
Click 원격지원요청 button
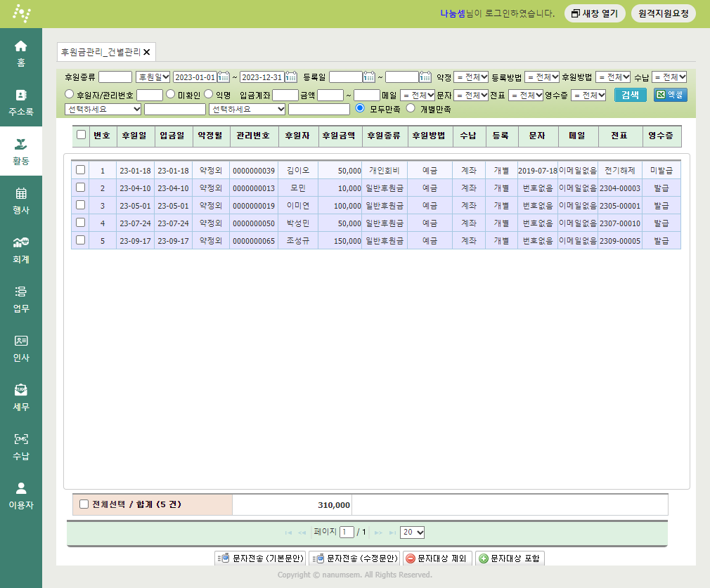664,13
